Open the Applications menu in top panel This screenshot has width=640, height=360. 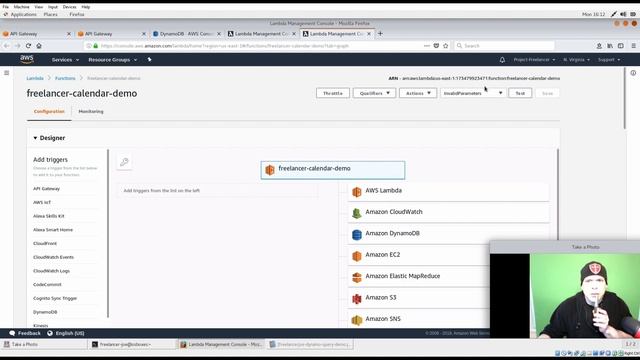(x=23, y=14)
